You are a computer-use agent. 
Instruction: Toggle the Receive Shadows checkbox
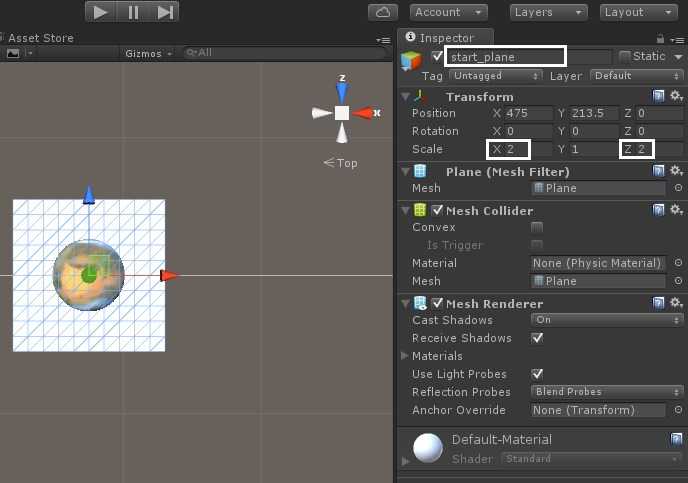pyautogui.click(x=537, y=338)
